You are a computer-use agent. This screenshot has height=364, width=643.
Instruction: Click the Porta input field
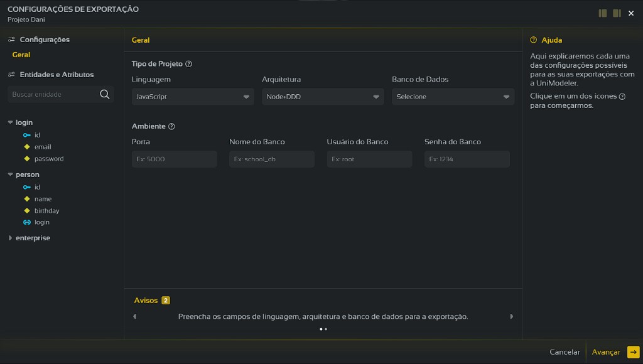pos(175,159)
